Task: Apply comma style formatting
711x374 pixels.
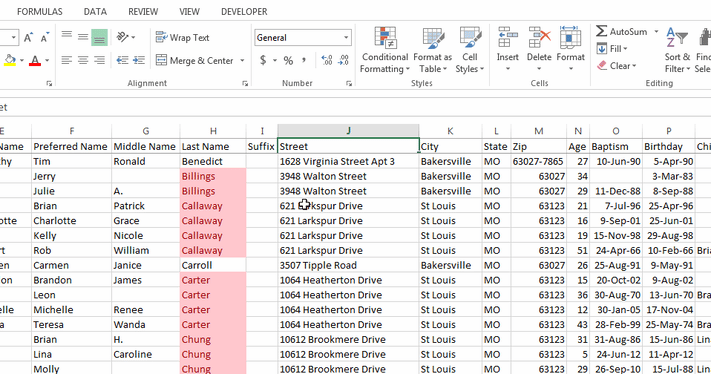Action: 304,59
